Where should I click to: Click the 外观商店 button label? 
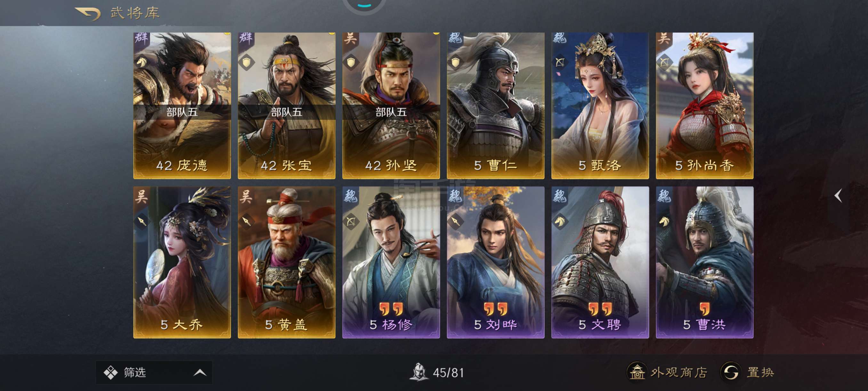679,372
